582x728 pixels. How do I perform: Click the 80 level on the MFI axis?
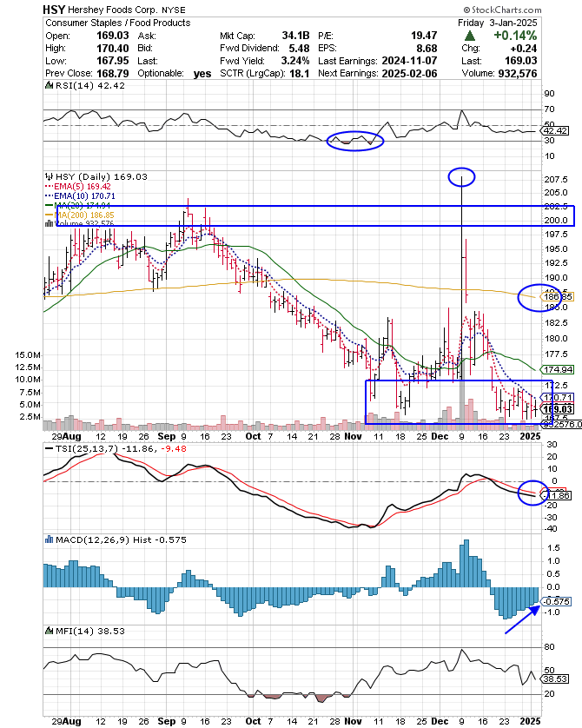[549, 646]
